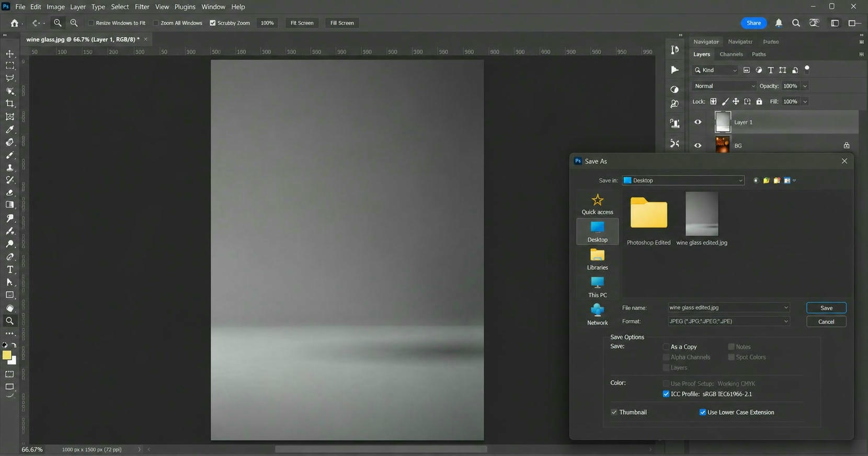Open the Plugins menu
The height and width of the screenshot is (456, 868).
coord(185,7)
